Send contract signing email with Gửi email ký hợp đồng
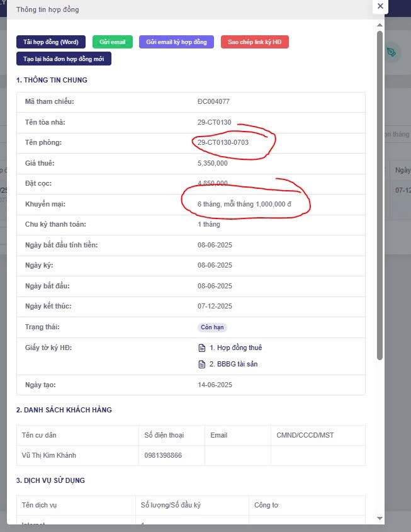 pyautogui.click(x=176, y=42)
